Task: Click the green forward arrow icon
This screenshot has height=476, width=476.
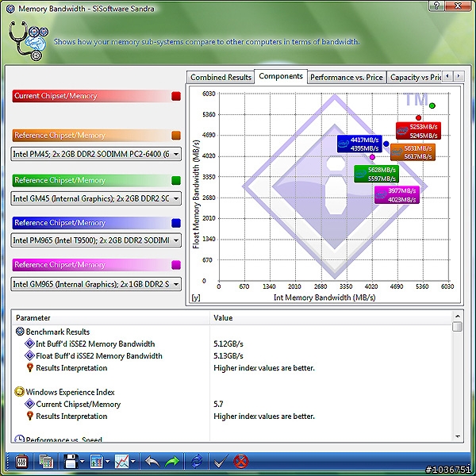Action: pyautogui.click(x=172, y=462)
